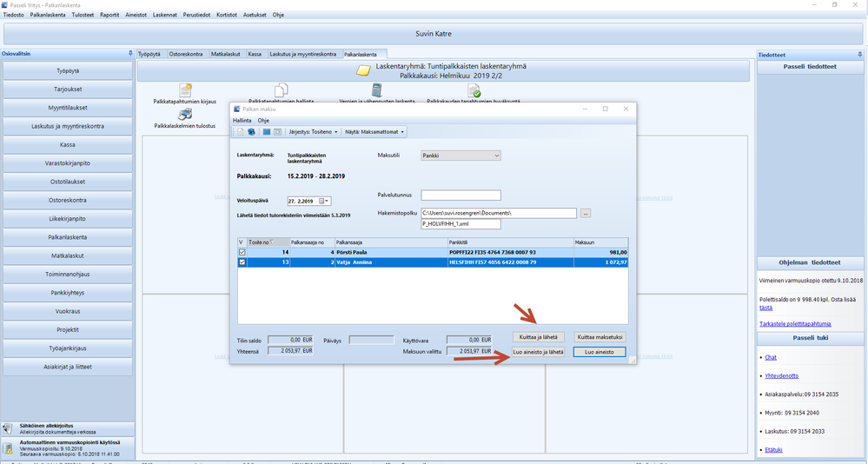Viewport: 868px width, 464px height.
Task: Open the Järjestys: Tositeno dropdown
Action: (x=313, y=132)
